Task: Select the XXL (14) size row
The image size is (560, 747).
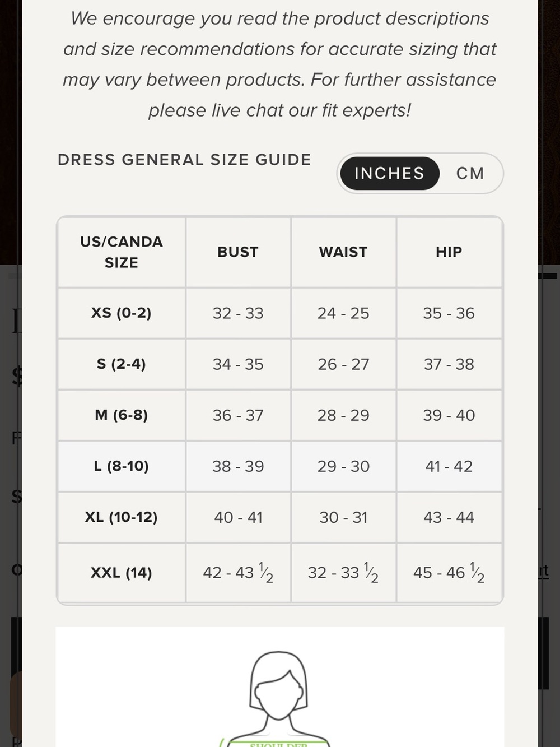Action: click(280, 573)
